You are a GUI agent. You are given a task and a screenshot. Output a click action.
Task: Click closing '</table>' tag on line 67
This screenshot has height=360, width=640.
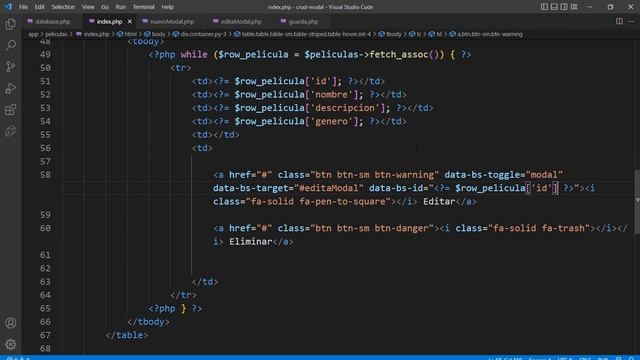click(x=127, y=335)
